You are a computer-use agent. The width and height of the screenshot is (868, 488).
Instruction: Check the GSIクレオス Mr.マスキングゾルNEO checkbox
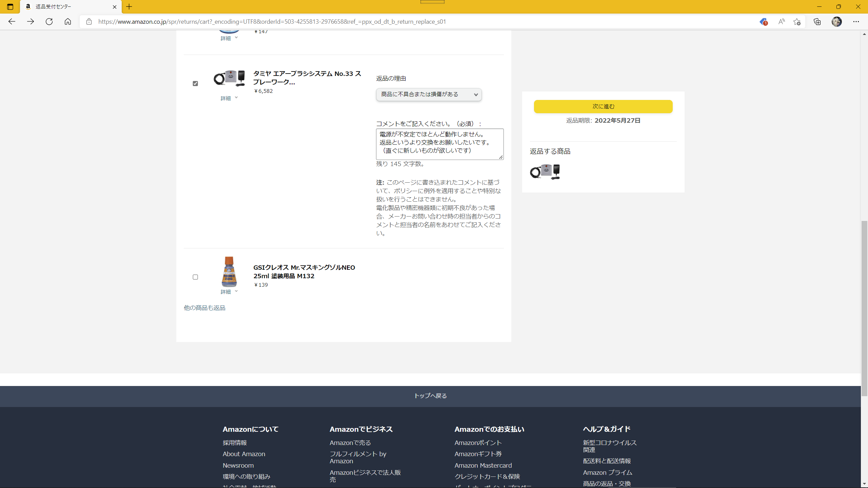coord(195,277)
